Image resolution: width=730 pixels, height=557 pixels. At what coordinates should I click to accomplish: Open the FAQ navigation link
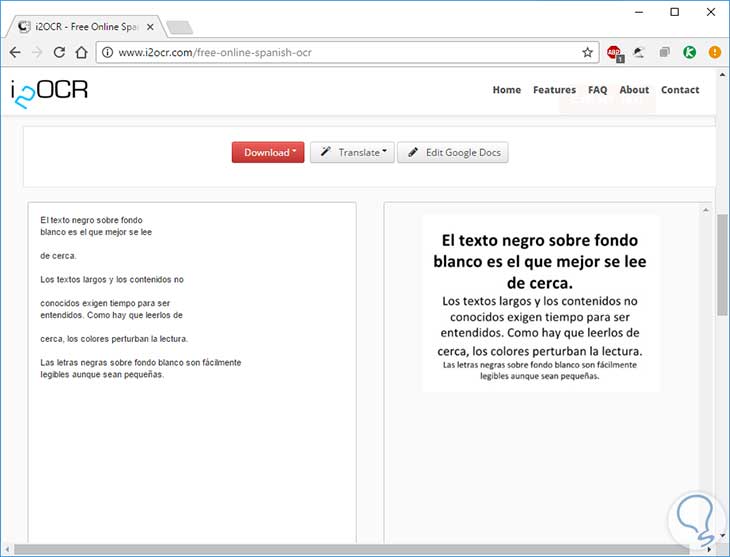pos(597,90)
